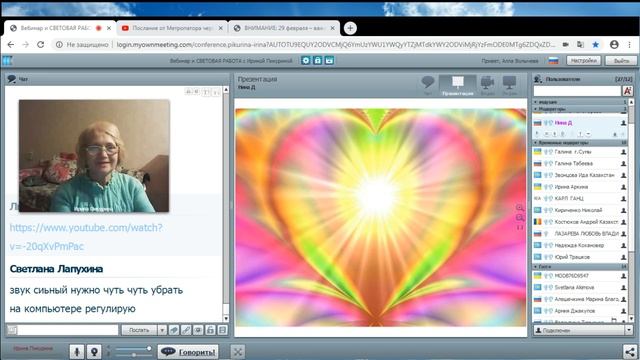Collapse the Временные модераторы group
Screen dimensions: 640x360
pos(536,142)
